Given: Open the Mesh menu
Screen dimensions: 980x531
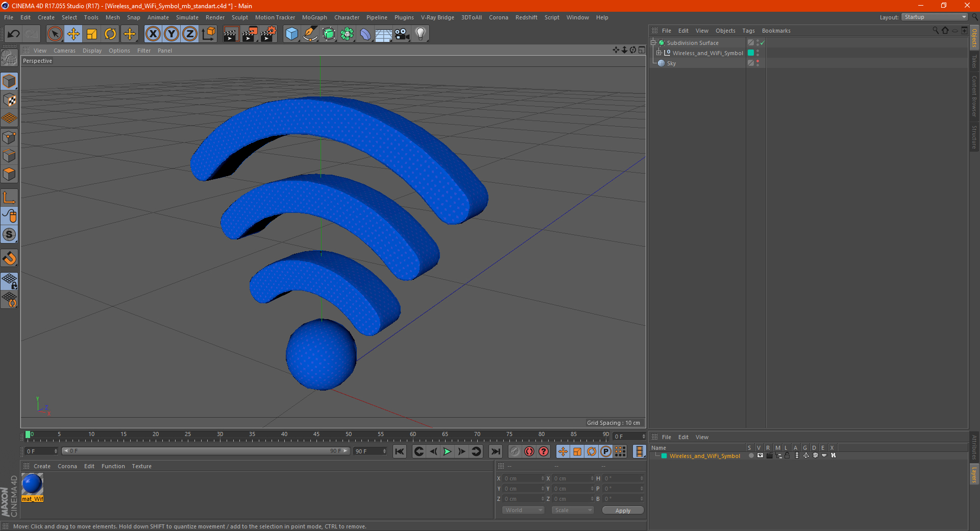Looking at the screenshot, I should [x=112, y=17].
